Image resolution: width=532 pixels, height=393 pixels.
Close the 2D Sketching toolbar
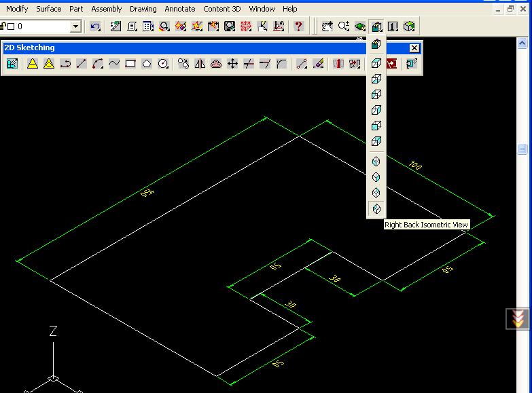pos(414,48)
